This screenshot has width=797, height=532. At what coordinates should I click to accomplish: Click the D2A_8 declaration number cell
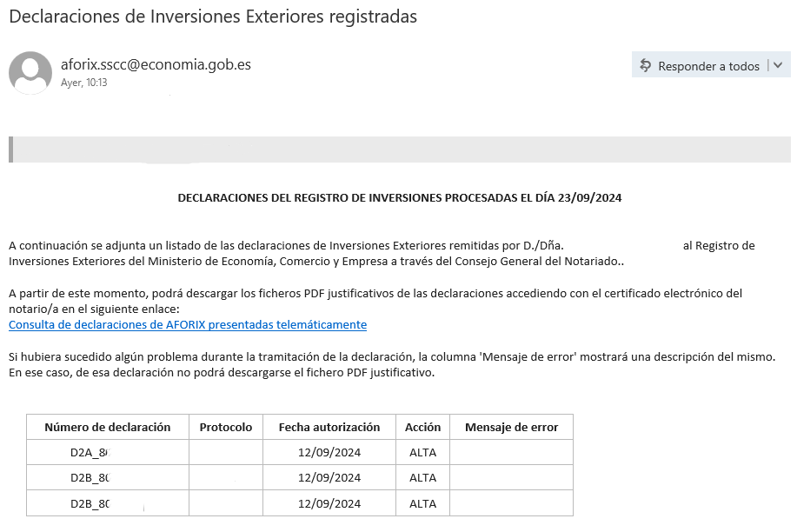point(90,452)
